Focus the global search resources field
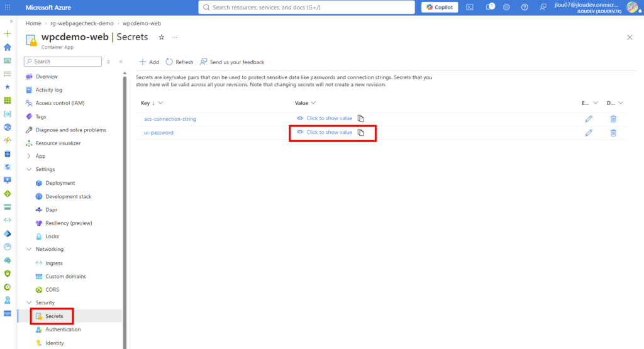 (x=306, y=8)
